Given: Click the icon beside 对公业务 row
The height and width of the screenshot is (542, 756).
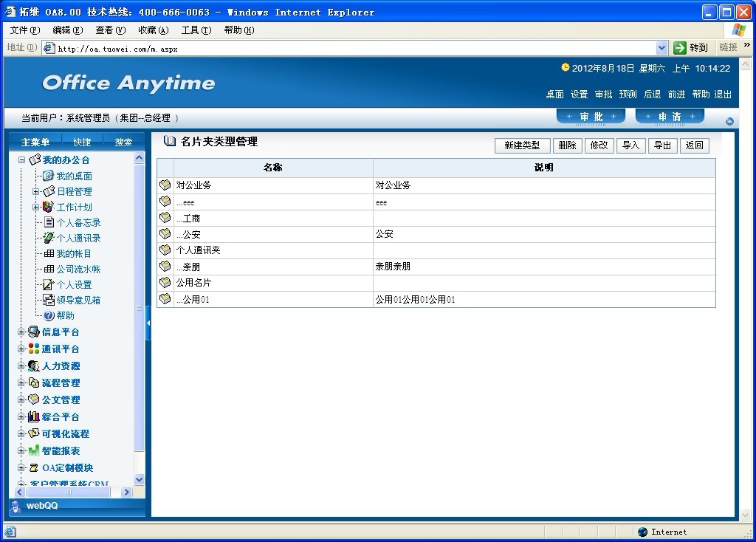Looking at the screenshot, I should [165, 185].
